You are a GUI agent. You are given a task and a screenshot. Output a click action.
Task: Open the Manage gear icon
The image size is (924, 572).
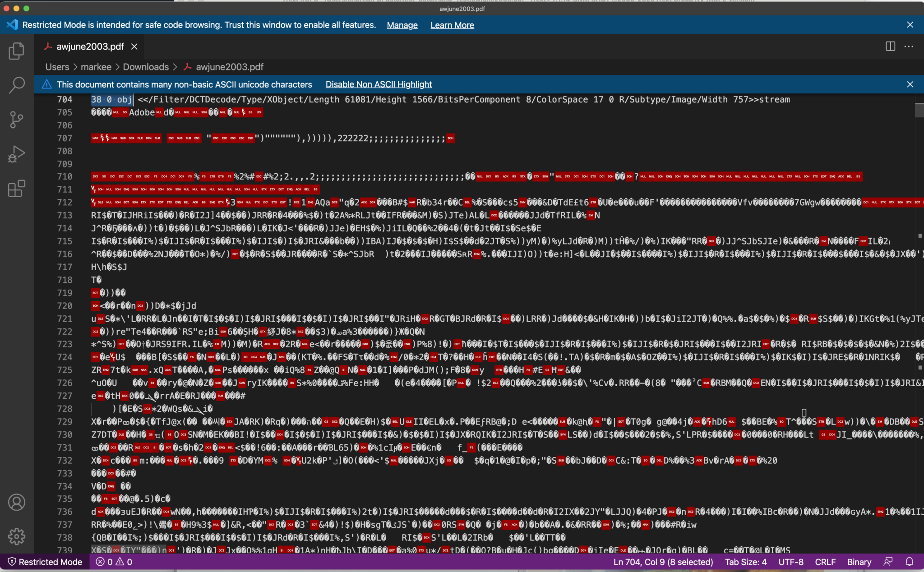17,536
